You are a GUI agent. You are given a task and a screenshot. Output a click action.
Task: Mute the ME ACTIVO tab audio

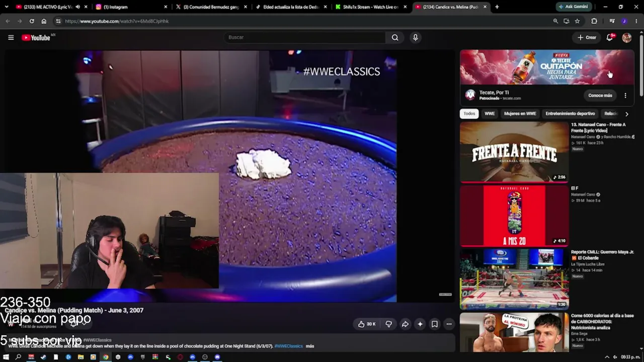(x=77, y=7)
